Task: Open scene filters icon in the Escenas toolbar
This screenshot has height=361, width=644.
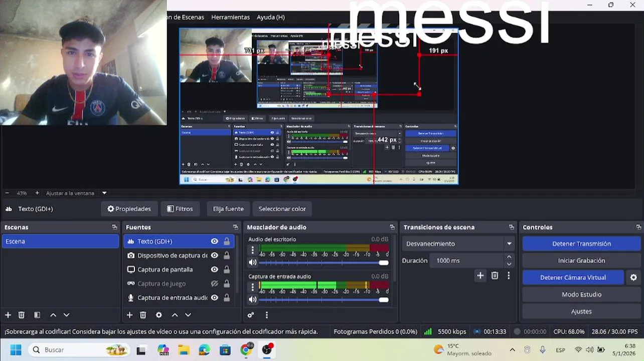Action: [37, 315]
